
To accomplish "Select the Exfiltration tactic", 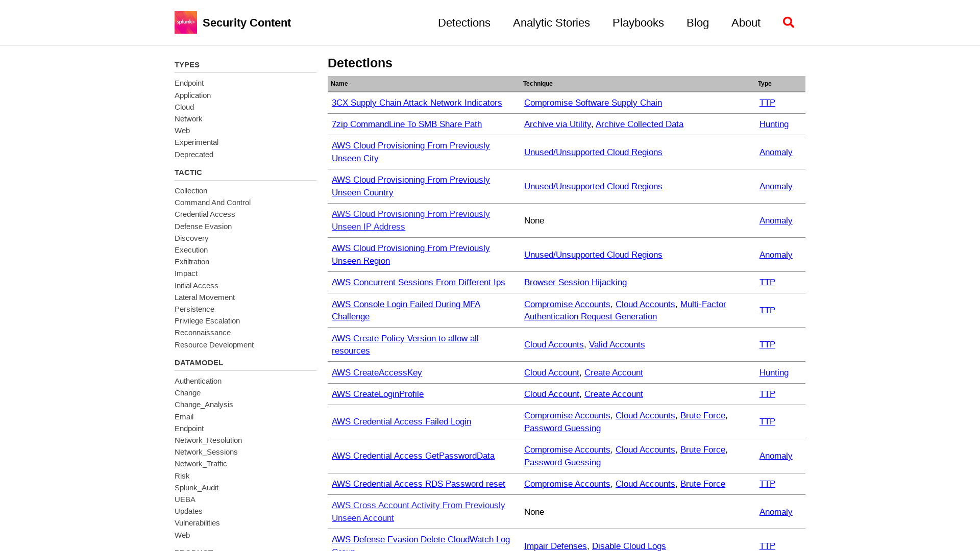I will pyautogui.click(x=192, y=262).
